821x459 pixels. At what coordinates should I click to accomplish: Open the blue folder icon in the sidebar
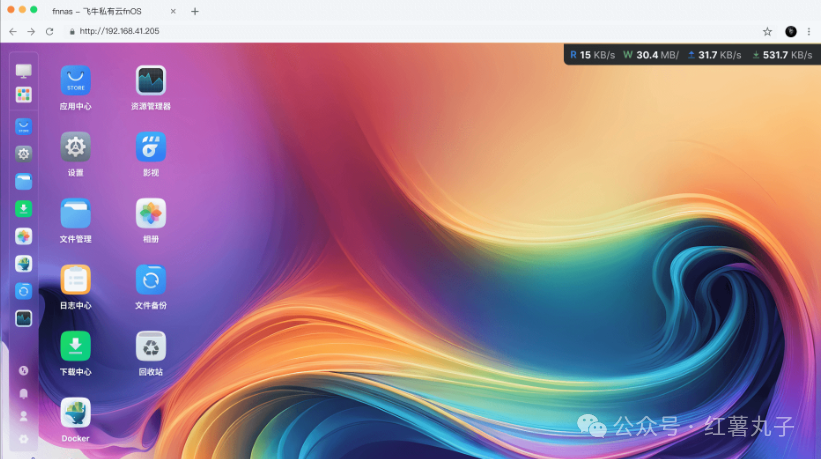24,182
